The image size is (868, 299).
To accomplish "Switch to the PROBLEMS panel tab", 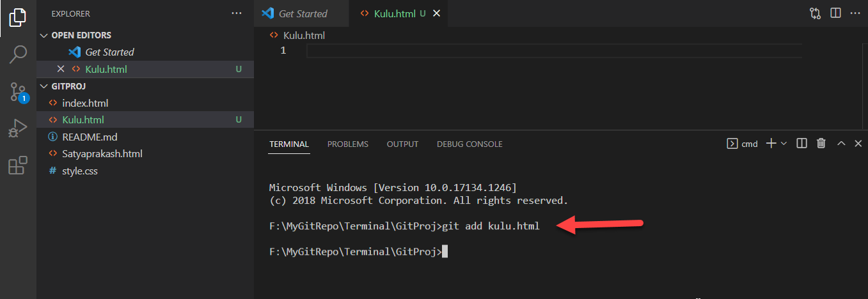I will (x=347, y=144).
